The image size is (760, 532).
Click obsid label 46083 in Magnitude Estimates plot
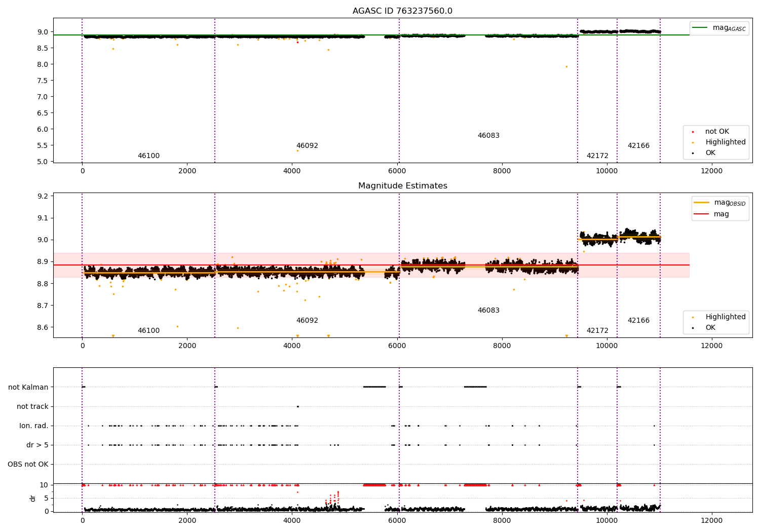click(x=488, y=311)
